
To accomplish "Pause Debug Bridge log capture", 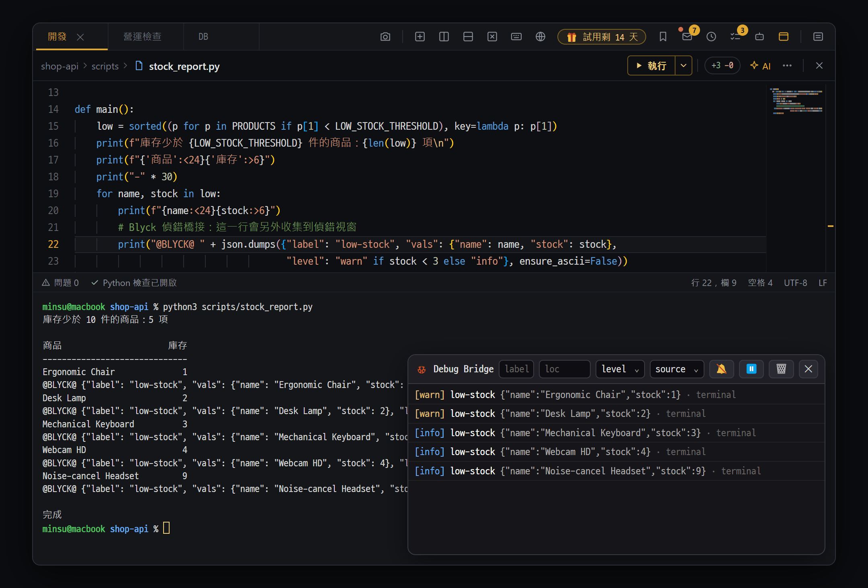I will tap(751, 369).
